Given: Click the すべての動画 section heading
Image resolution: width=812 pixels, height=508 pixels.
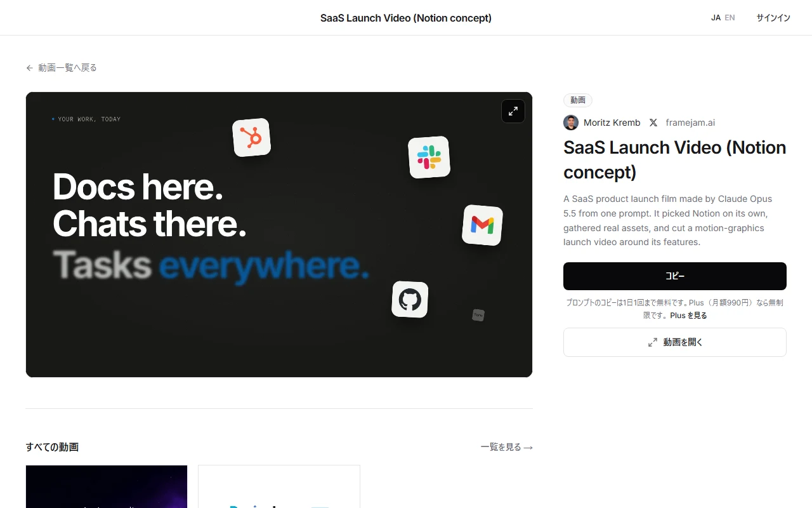Looking at the screenshot, I should [x=52, y=447].
